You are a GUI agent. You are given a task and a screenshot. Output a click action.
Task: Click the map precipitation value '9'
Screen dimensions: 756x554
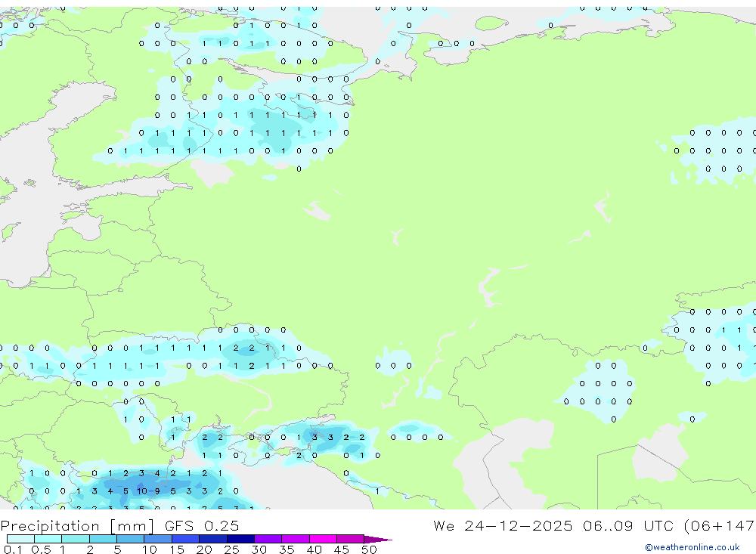[157, 491]
